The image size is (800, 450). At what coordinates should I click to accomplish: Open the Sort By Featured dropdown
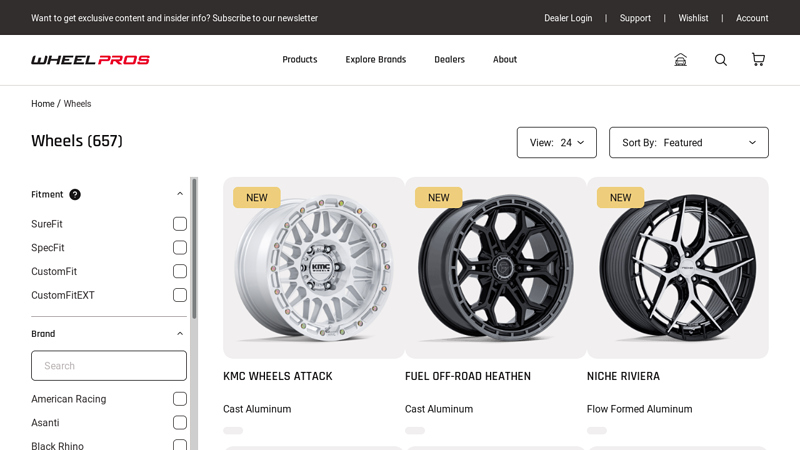coord(689,142)
